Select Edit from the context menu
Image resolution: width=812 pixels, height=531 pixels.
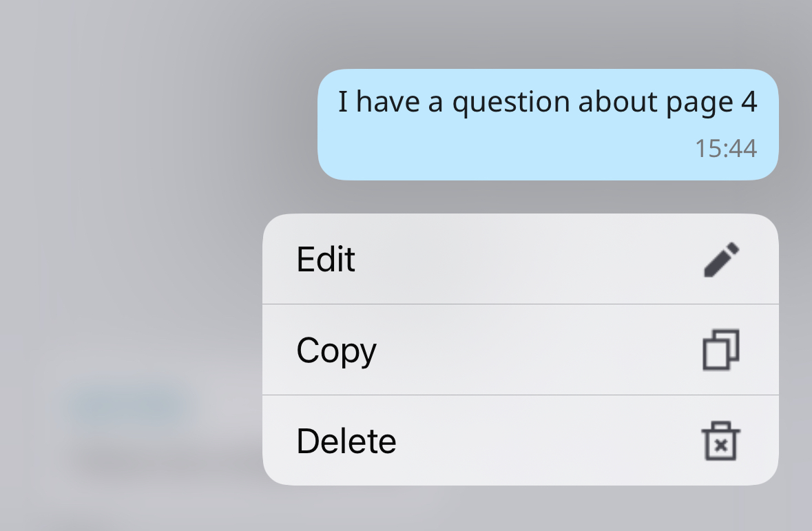(x=521, y=258)
